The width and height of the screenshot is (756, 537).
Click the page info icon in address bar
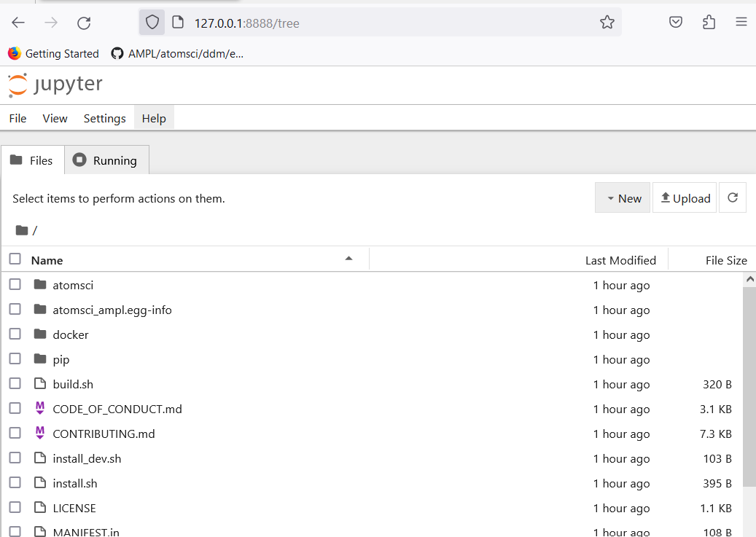(178, 23)
